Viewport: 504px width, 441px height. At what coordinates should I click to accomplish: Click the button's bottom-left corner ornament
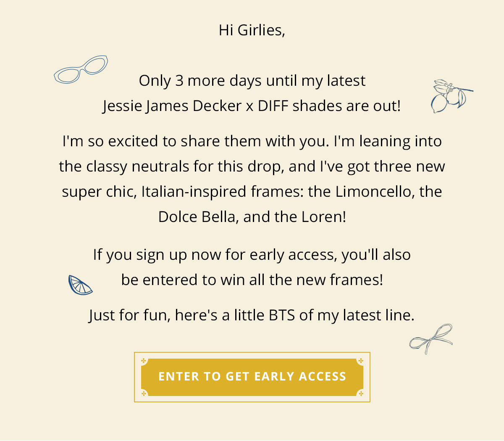144,393
